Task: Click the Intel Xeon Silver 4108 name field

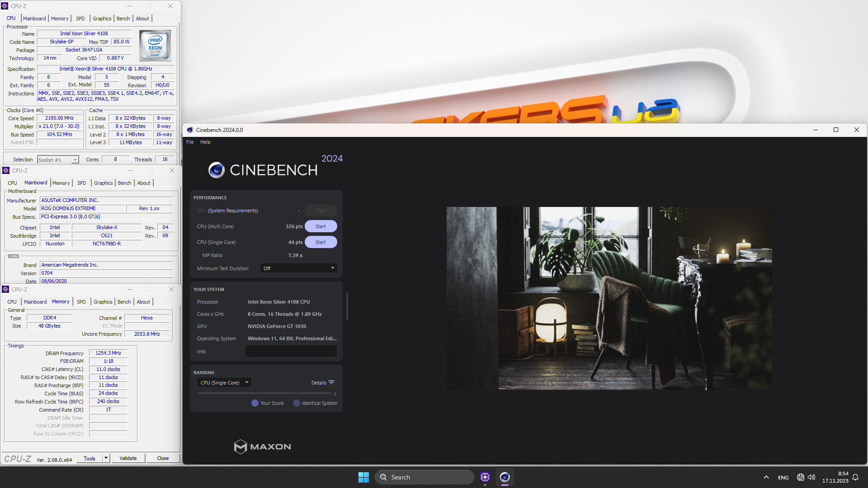Action: coord(84,33)
